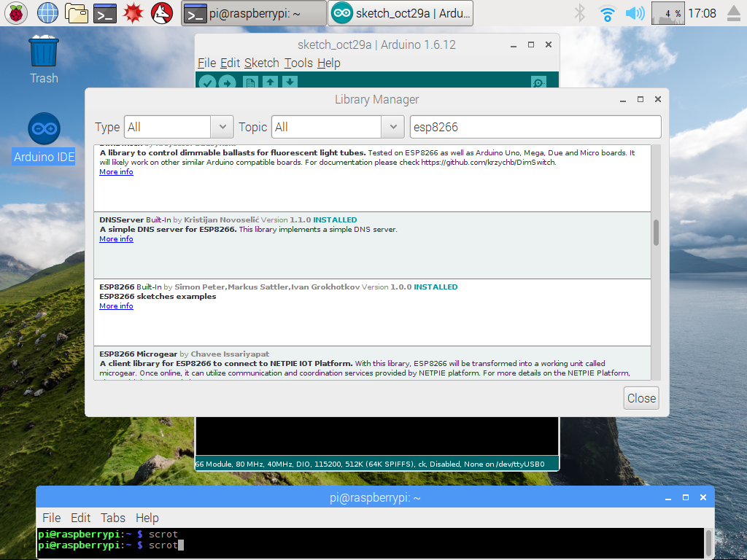Screen dimensions: 747x560
Task: Open the Sketch menu in Arduino
Action: [x=261, y=63]
